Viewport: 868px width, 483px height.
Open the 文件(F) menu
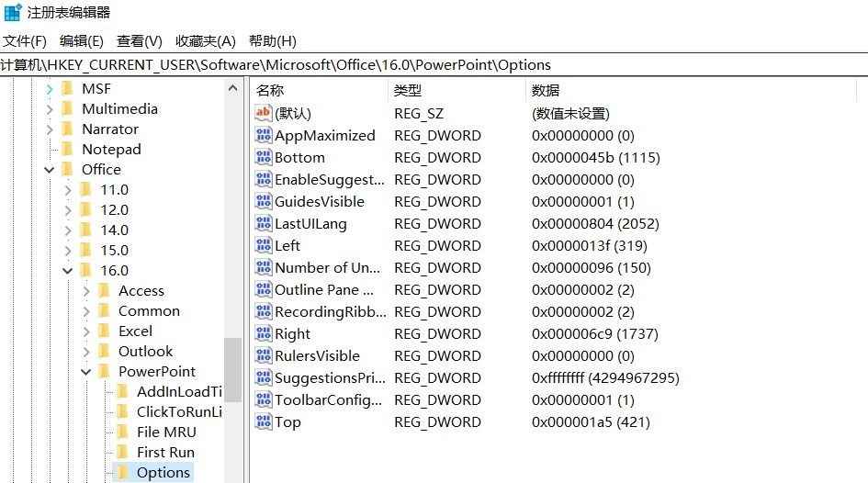[x=25, y=41]
